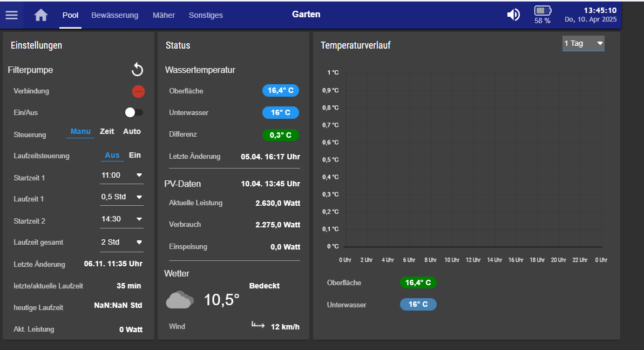
Task: Select Zeit control mode
Action: (107, 131)
